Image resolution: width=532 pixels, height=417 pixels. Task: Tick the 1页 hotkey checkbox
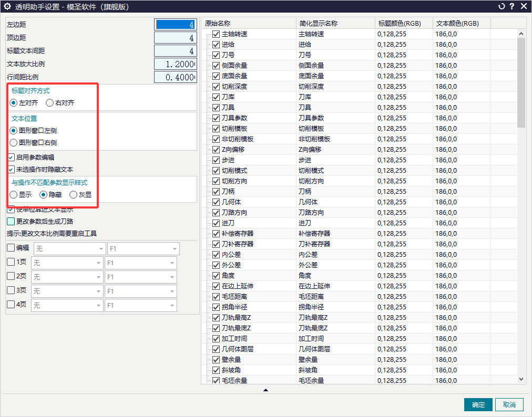tap(11, 262)
